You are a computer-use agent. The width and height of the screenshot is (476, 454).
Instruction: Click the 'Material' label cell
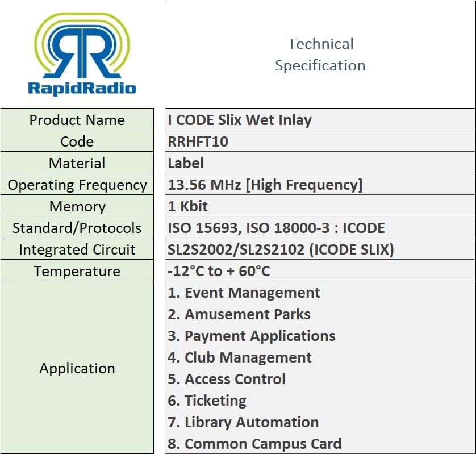coord(77,163)
